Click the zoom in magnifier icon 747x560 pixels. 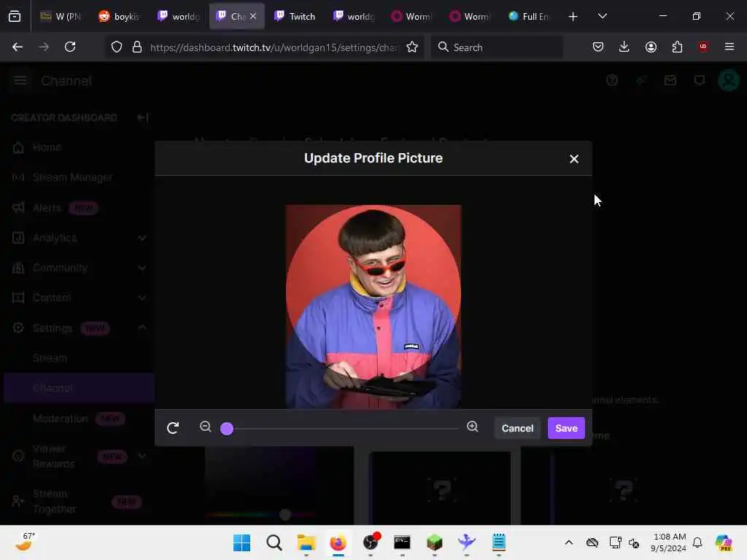472,426
